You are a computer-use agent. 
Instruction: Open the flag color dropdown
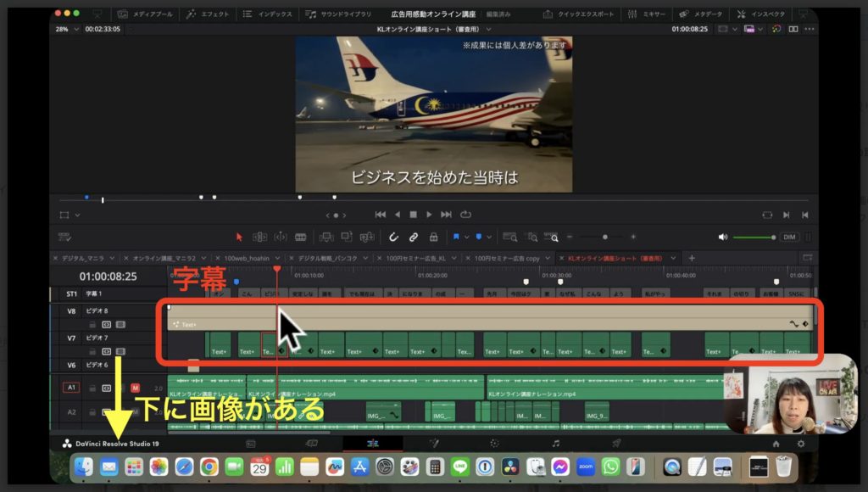pyautogui.click(x=467, y=237)
